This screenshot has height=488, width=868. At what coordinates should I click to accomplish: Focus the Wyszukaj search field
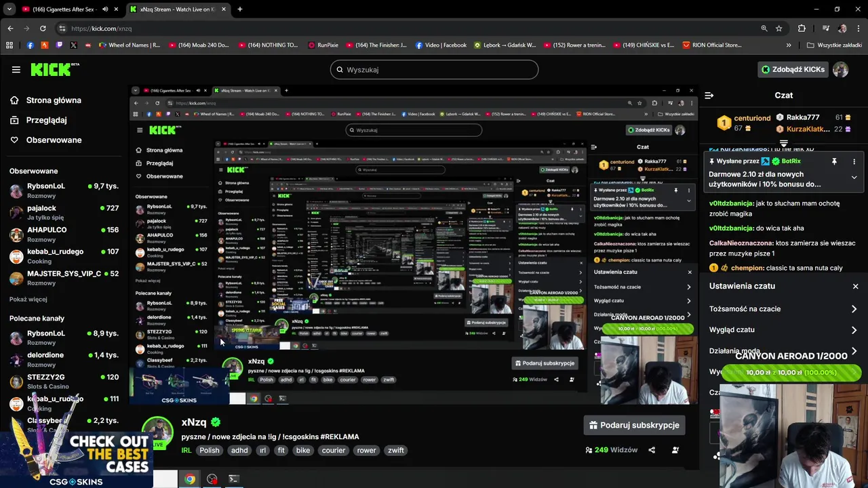(434, 69)
